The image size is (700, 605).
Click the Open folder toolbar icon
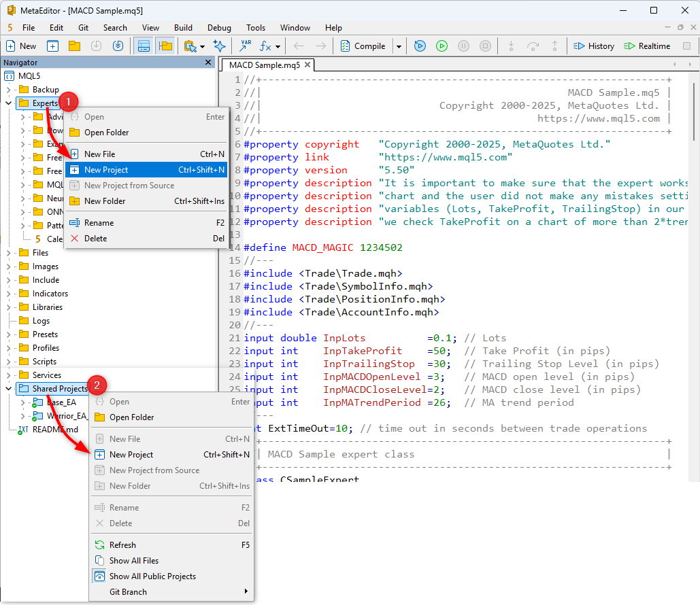pos(75,46)
